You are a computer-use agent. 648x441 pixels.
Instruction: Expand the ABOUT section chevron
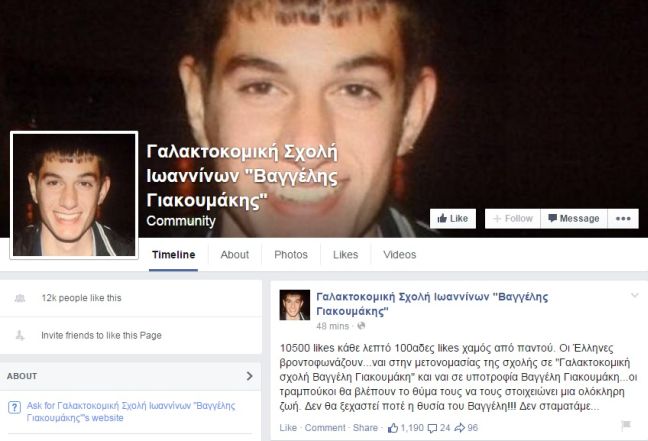click(249, 376)
